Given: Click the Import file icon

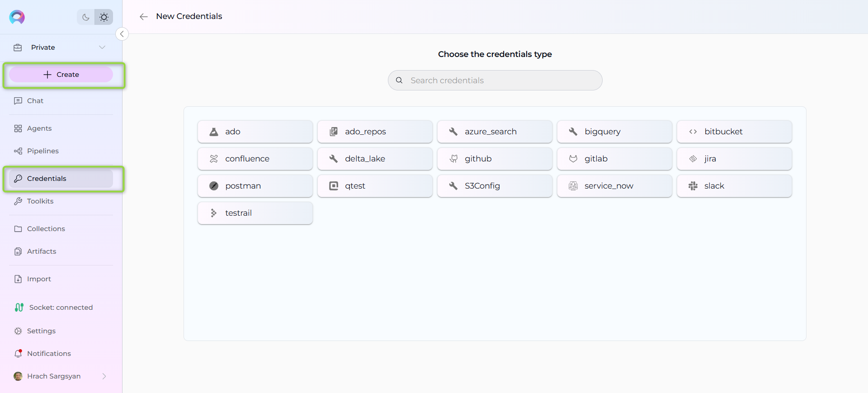Looking at the screenshot, I should coord(18,279).
